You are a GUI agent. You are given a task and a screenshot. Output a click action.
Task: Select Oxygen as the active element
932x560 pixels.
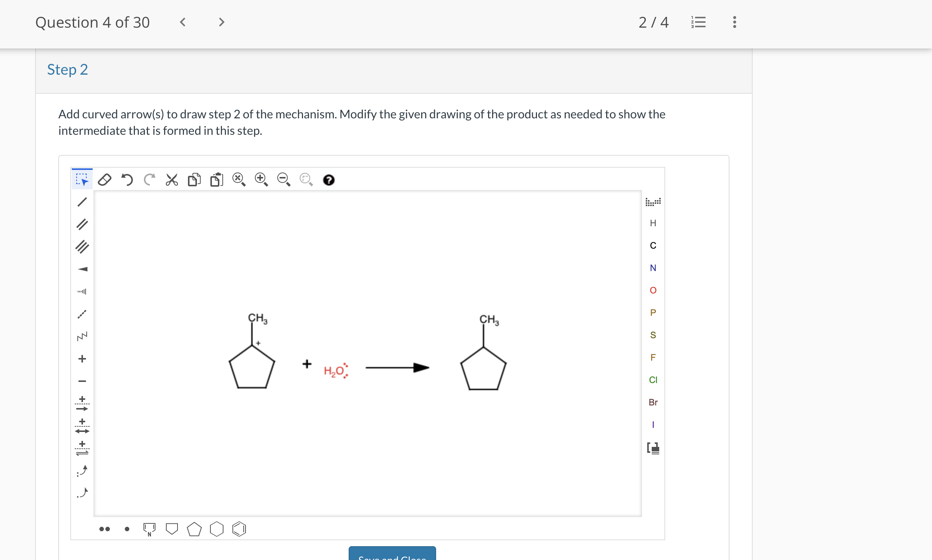tap(653, 290)
